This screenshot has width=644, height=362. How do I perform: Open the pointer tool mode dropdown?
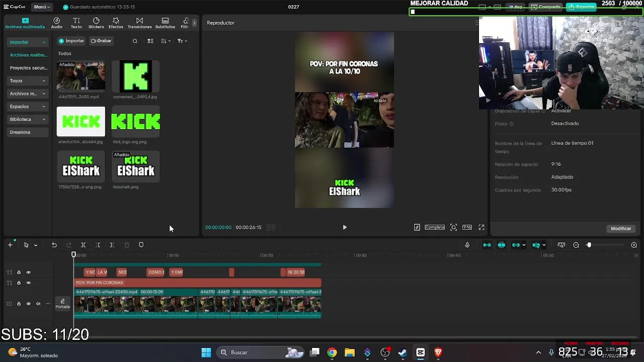[35, 245]
